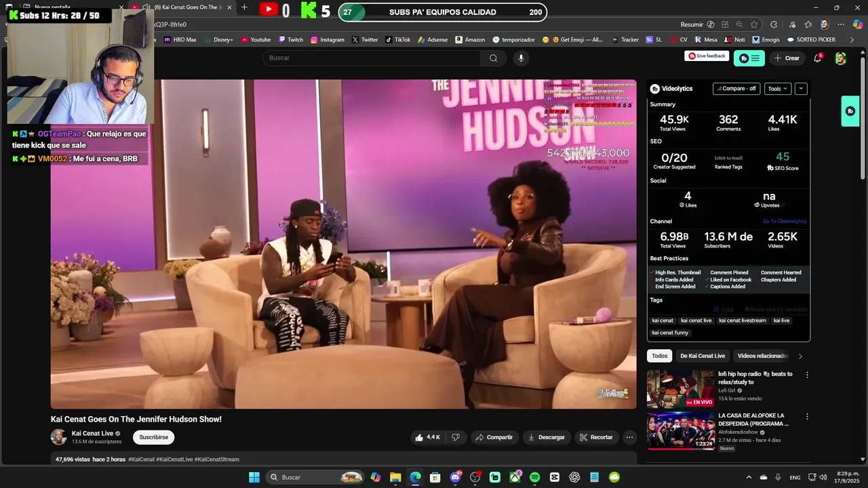Viewport: 868px width, 488px height.
Task: Open Edge Copilot sidebar icon
Action: [x=858, y=24]
